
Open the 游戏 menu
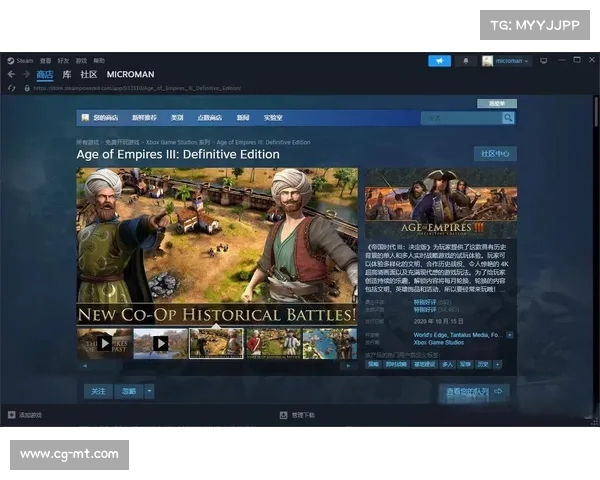[81, 60]
